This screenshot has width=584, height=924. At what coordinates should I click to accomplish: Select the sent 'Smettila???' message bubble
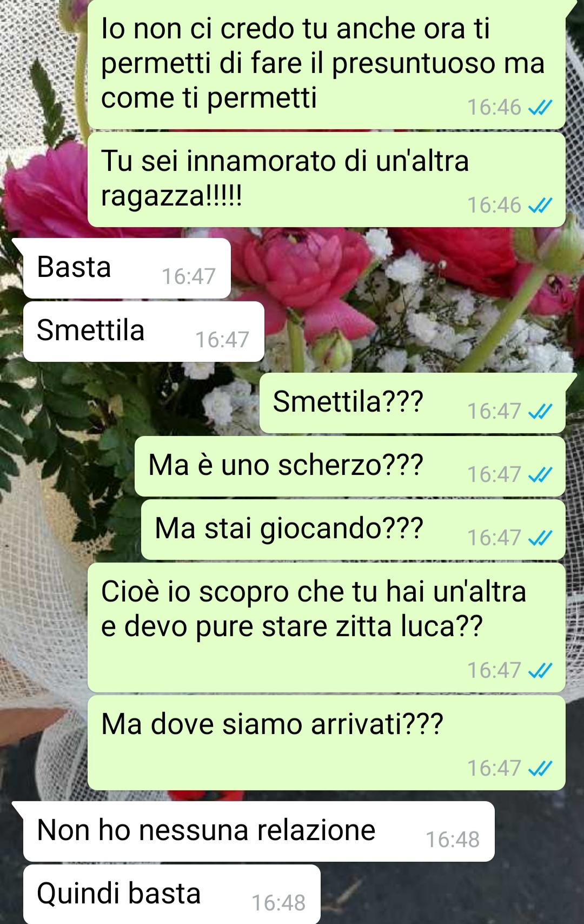(x=412, y=403)
